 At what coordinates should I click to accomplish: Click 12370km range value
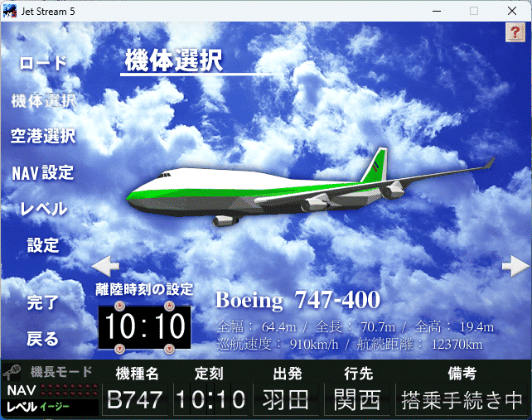(457, 345)
